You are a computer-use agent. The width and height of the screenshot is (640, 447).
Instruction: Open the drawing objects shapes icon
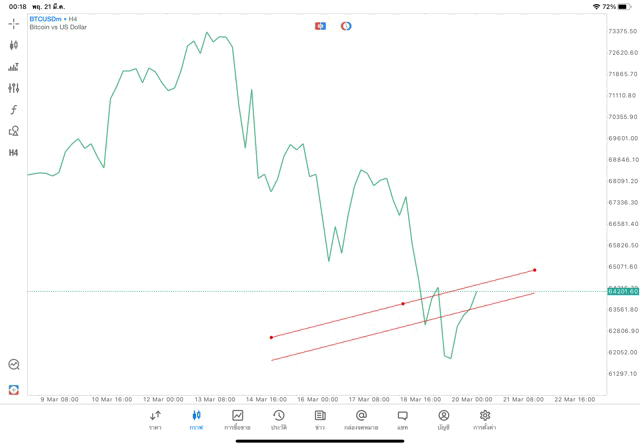[14, 131]
